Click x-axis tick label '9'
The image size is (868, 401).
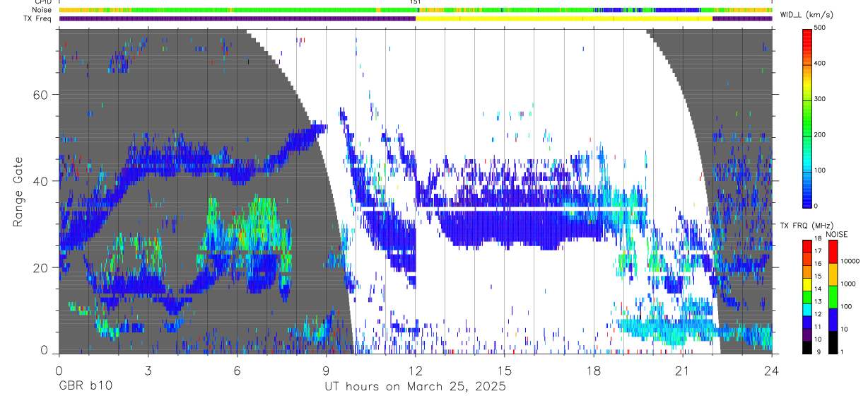point(326,371)
